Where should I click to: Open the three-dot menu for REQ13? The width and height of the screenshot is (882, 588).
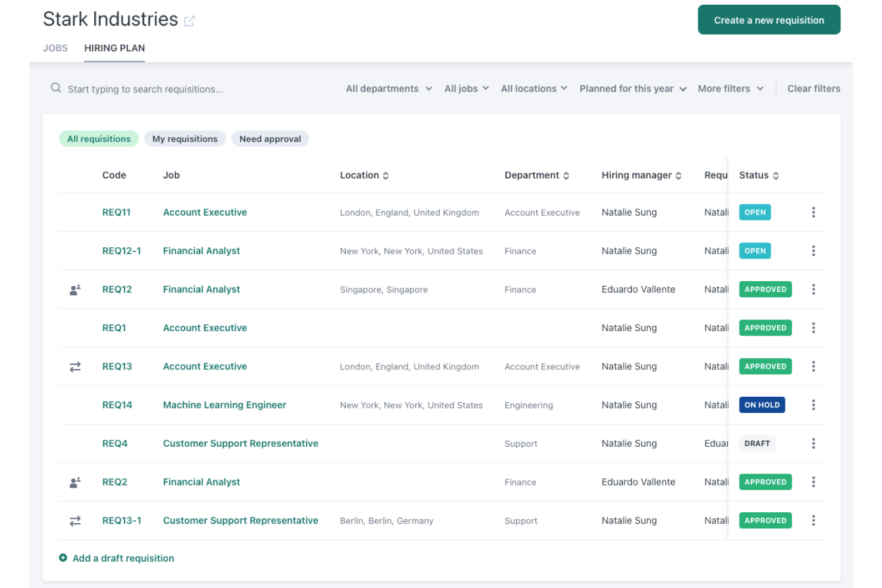click(813, 366)
